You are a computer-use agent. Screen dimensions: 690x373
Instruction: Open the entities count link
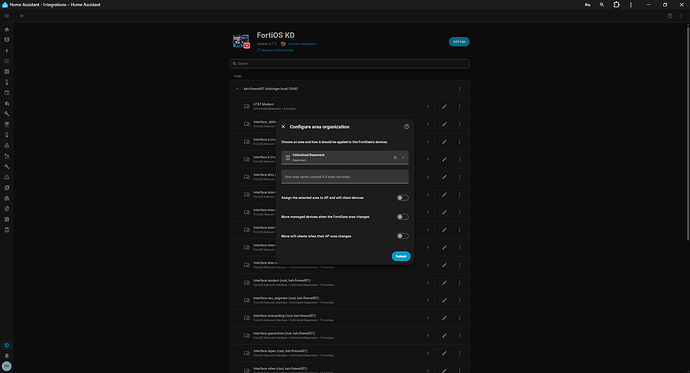coord(284,50)
